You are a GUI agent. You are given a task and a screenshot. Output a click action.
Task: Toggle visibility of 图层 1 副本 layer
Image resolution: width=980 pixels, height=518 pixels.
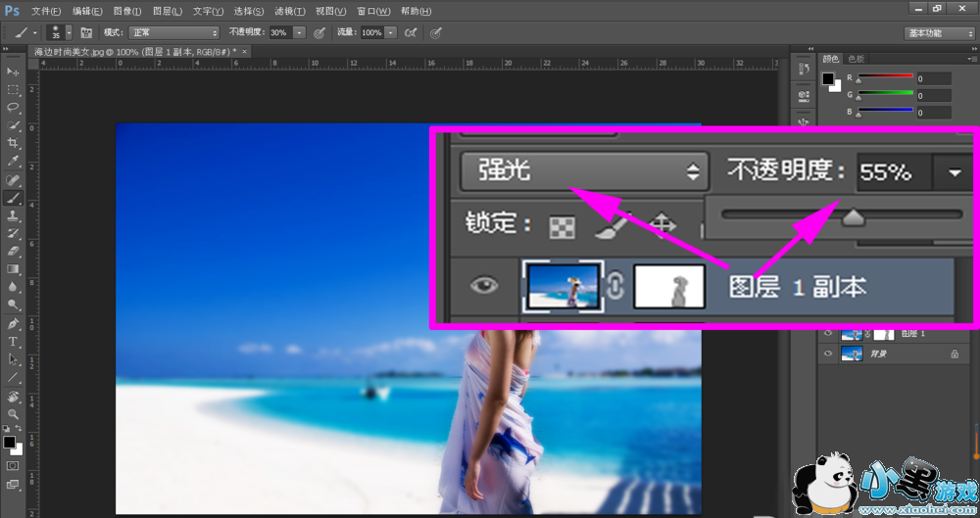point(486,285)
